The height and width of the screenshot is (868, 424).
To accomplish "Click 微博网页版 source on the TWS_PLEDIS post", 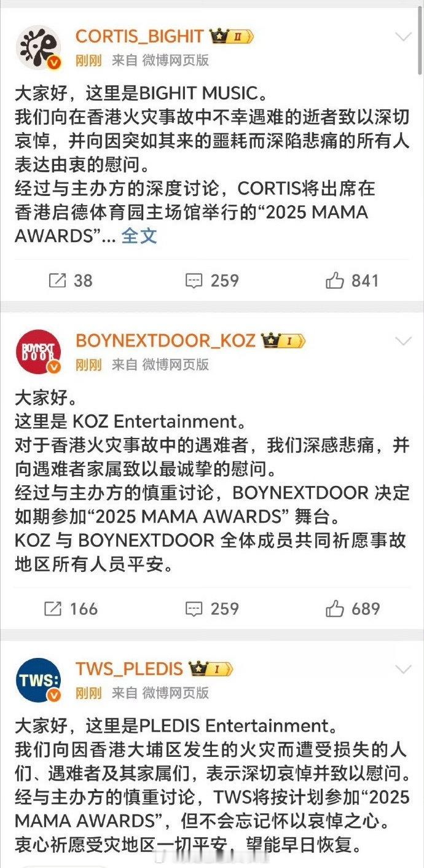I will coord(176,692).
